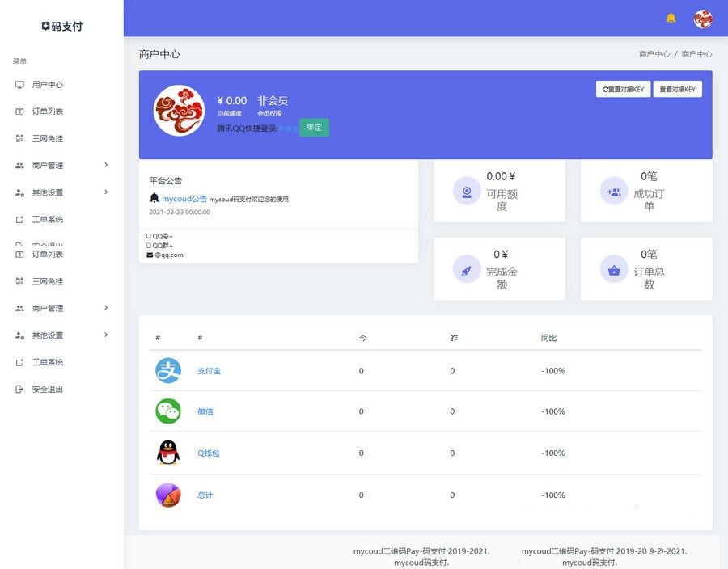The height and width of the screenshot is (569, 728).
Task: Click the 平台公告 heading
Action: pyautogui.click(x=166, y=181)
